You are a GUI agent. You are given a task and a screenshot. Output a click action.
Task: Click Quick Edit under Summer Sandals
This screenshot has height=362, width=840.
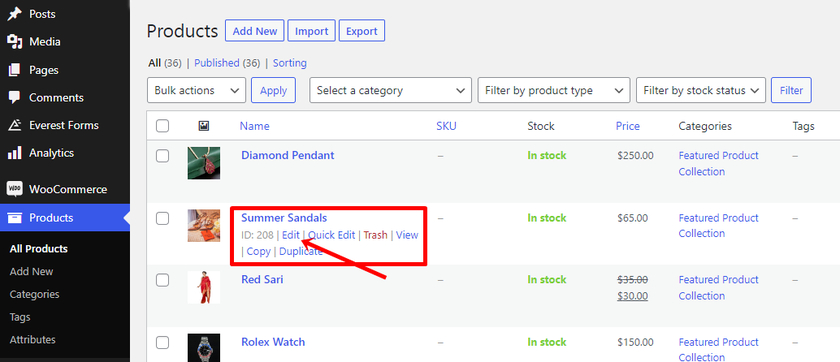(332, 235)
